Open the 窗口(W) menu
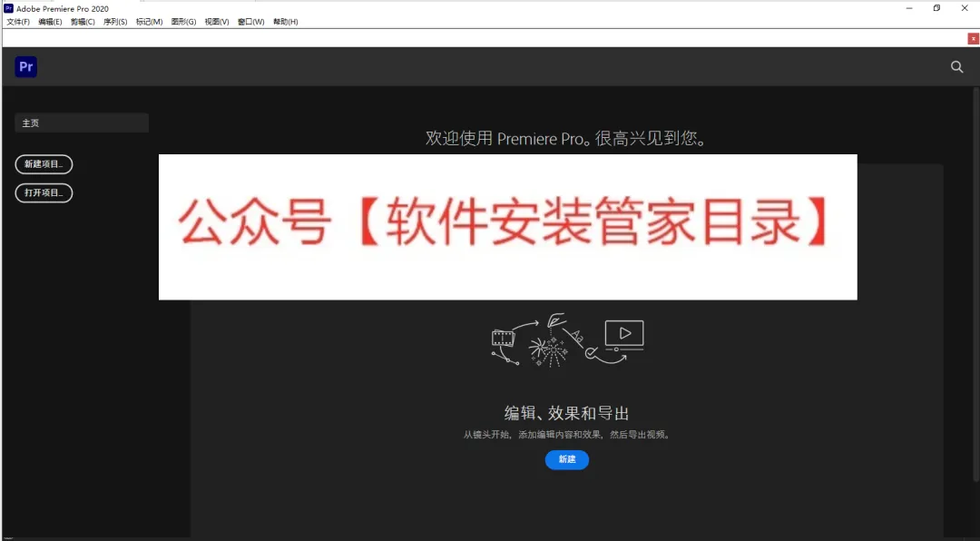 [250, 22]
